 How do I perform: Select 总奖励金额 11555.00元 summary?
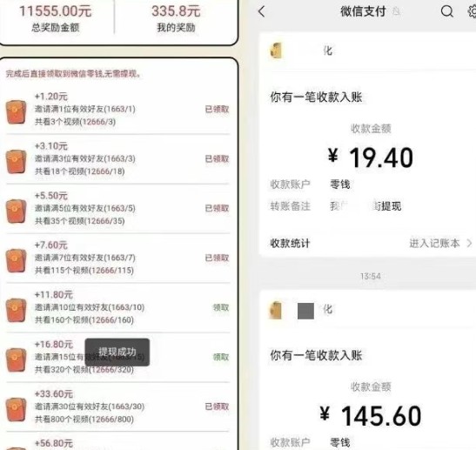(55, 19)
